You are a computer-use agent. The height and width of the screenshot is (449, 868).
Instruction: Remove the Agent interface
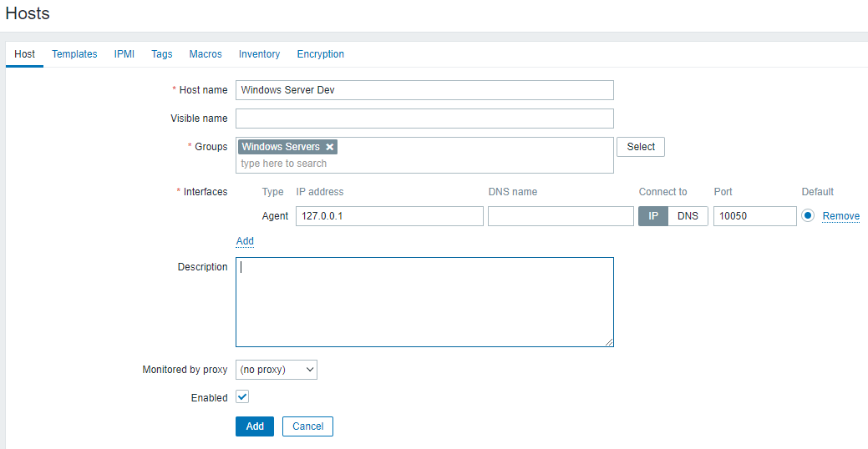(840, 216)
